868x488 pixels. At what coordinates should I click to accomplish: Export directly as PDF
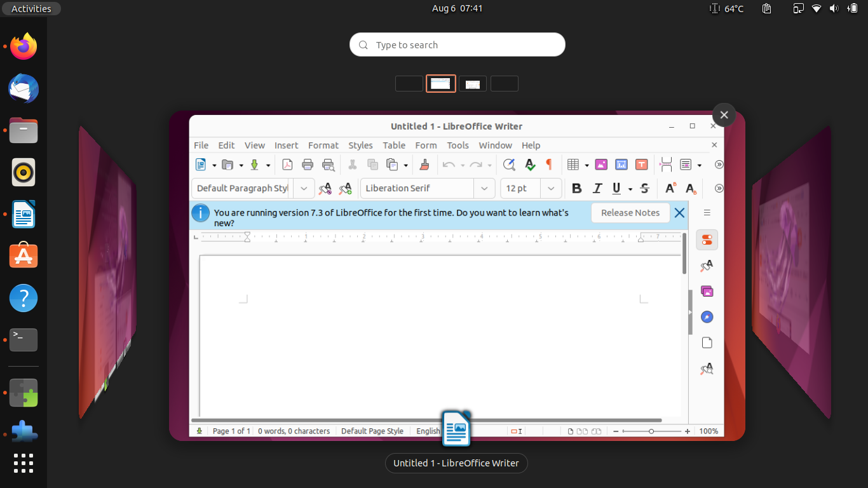click(x=287, y=165)
